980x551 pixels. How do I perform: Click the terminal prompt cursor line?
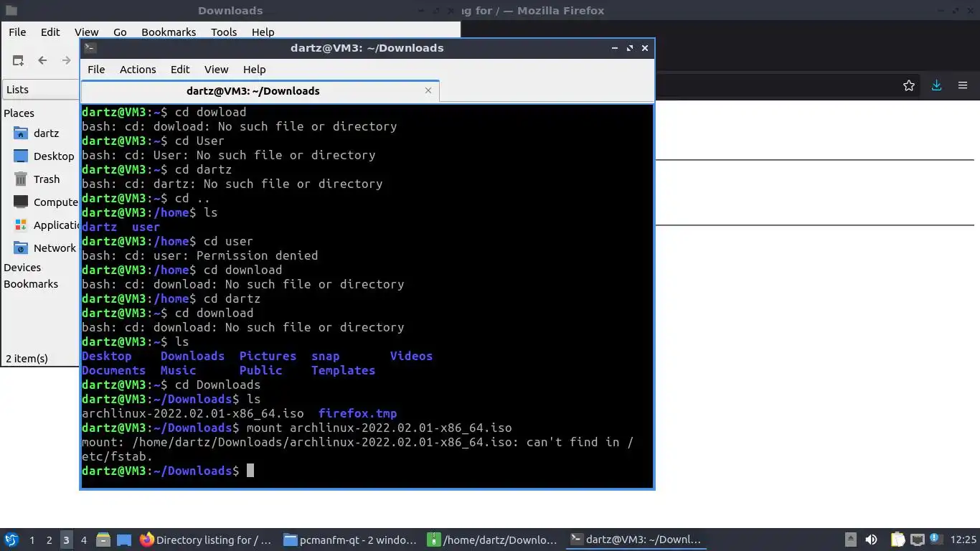pos(168,471)
